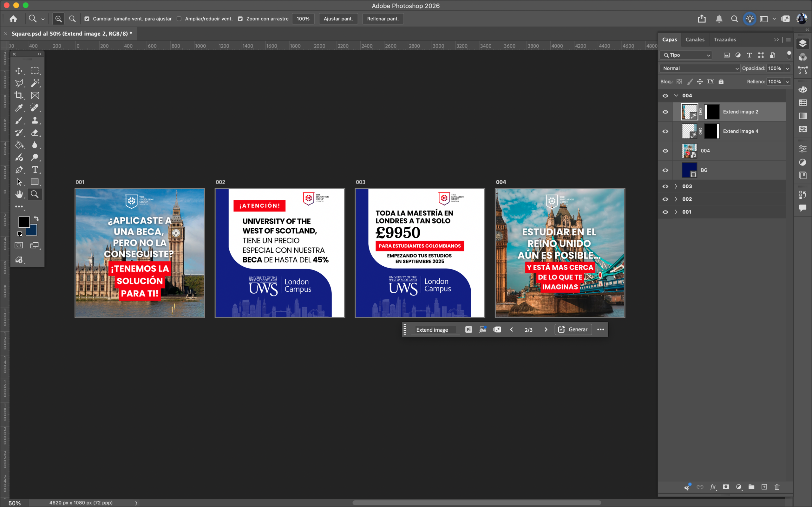Open more options in contextual task bar
This screenshot has height=507, width=812.
(600, 330)
